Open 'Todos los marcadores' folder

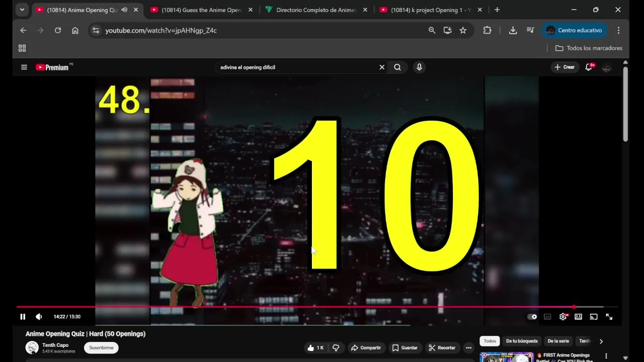point(589,48)
